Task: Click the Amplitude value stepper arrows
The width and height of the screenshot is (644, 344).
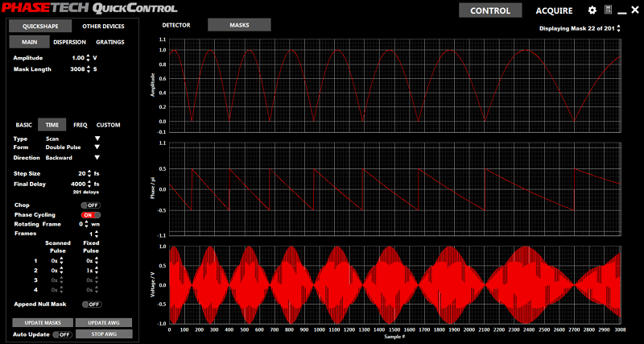Action: 89,58
